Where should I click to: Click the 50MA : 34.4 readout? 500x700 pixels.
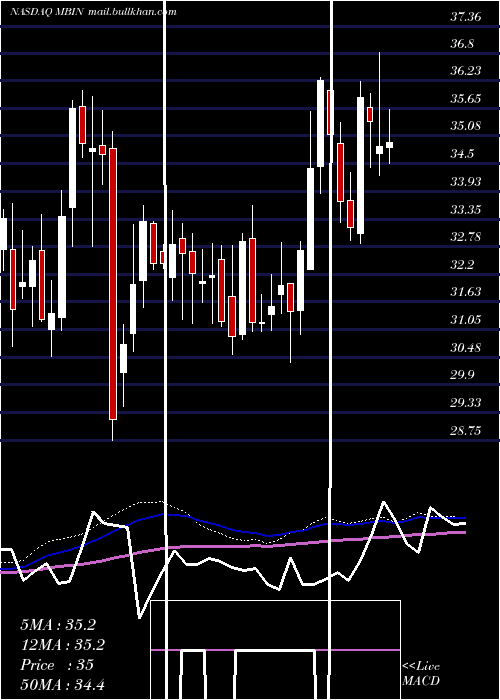(62, 684)
